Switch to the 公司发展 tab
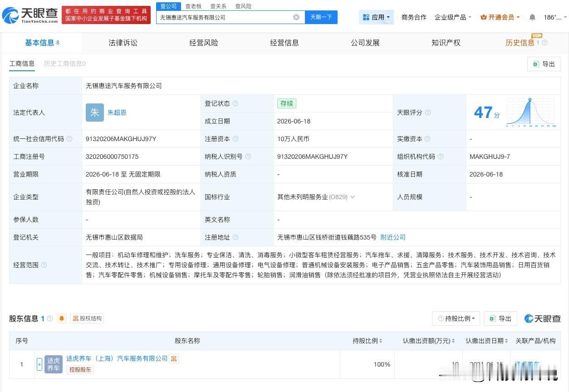The image size is (569, 392). pos(365,43)
